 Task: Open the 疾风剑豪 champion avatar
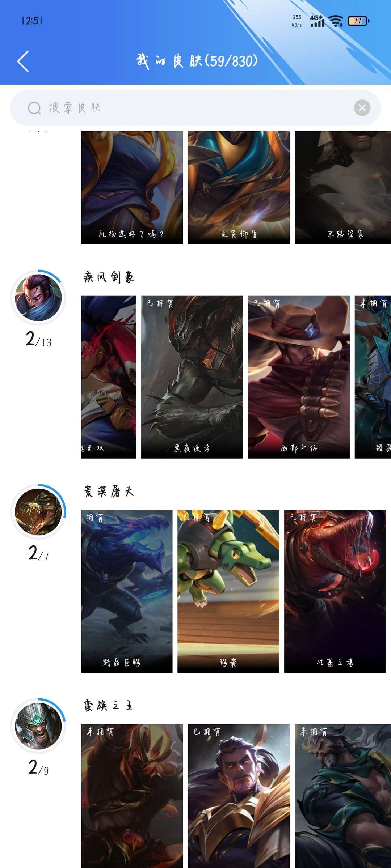[x=38, y=298]
